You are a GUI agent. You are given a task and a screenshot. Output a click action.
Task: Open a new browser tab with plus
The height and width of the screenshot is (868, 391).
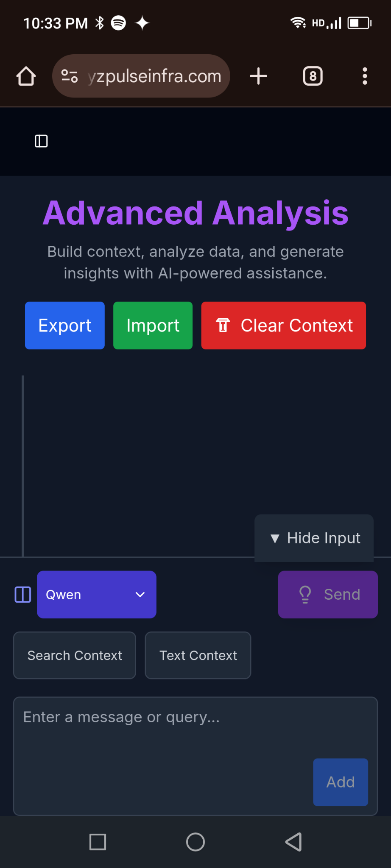(258, 76)
